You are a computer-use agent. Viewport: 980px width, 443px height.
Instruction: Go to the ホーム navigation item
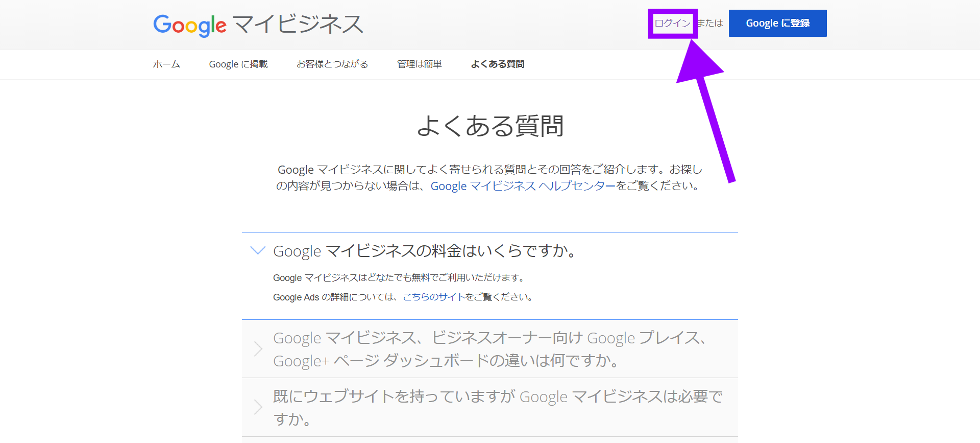pyautogui.click(x=166, y=64)
